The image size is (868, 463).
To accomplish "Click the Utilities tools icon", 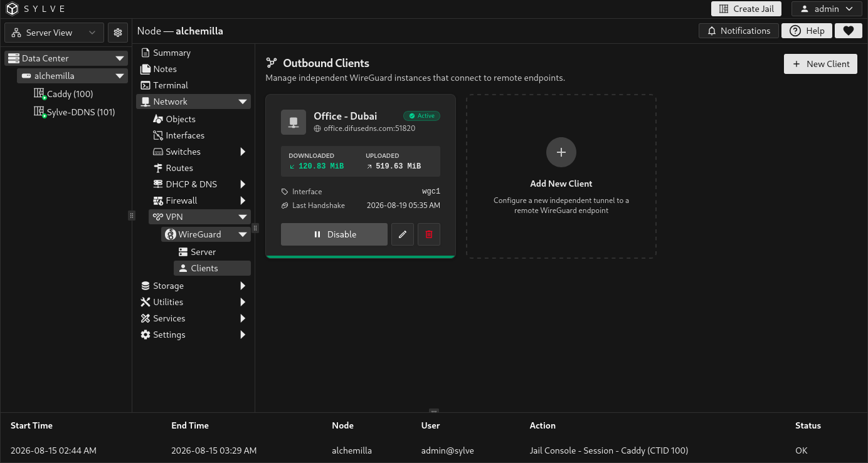I will point(146,302).
